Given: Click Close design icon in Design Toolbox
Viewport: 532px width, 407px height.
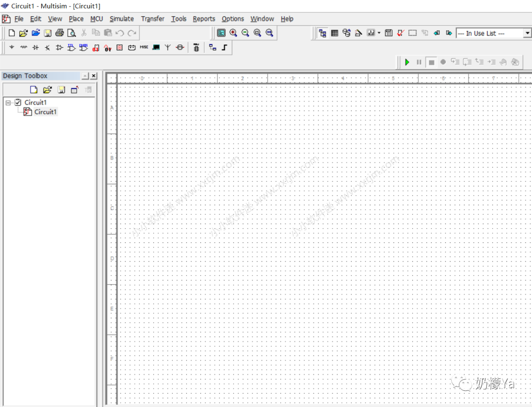Looking at the screenshot, I should click(x=74, y=90).
